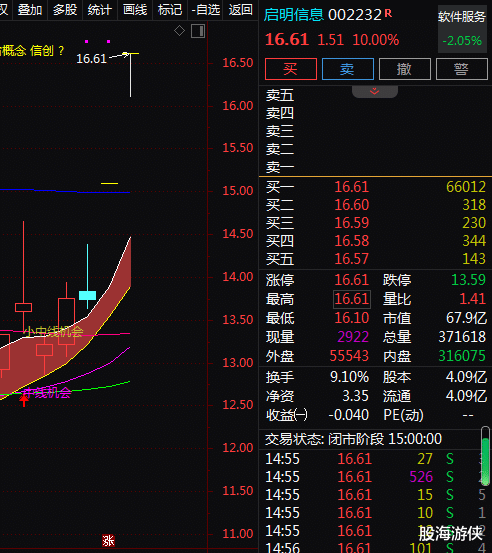Click the red 买 buy button
The height and width of the screenshot is (553, 492).
click(291, 69)
